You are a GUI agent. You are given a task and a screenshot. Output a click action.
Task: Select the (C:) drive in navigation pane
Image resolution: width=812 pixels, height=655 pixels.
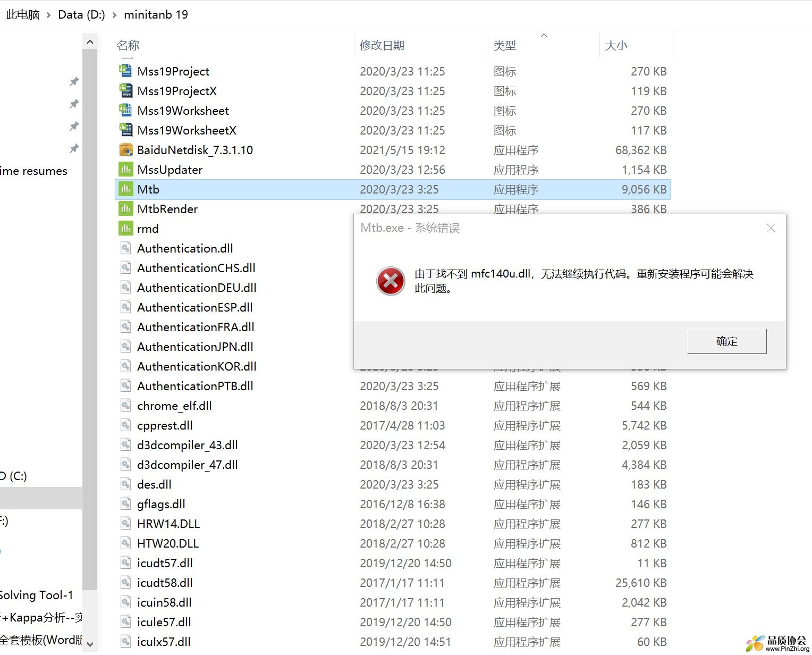tap(14, 476)
